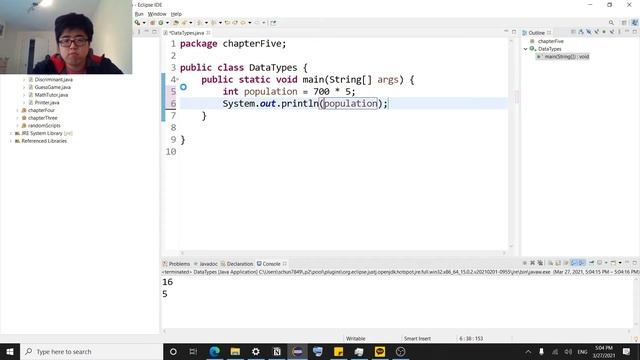The image size is (640, 360).
Task: Open the Windows Start menu
Action: [10, 351]
